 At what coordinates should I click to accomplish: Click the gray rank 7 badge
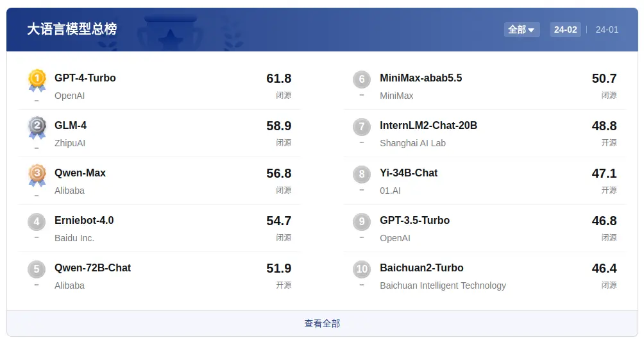pos(362,127)
